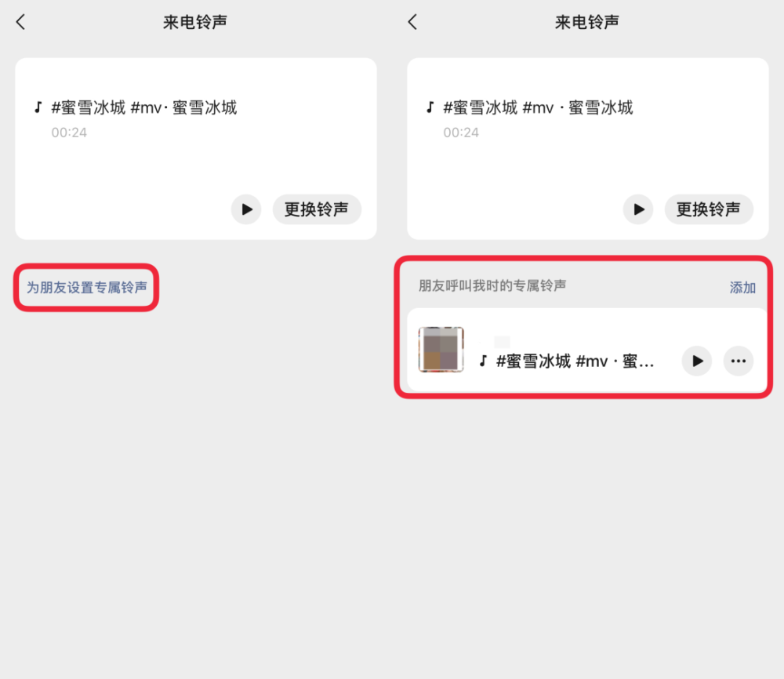784x679 pixels.
Task: Open the friend's avatar thumbnail
Action: point(441,350)
